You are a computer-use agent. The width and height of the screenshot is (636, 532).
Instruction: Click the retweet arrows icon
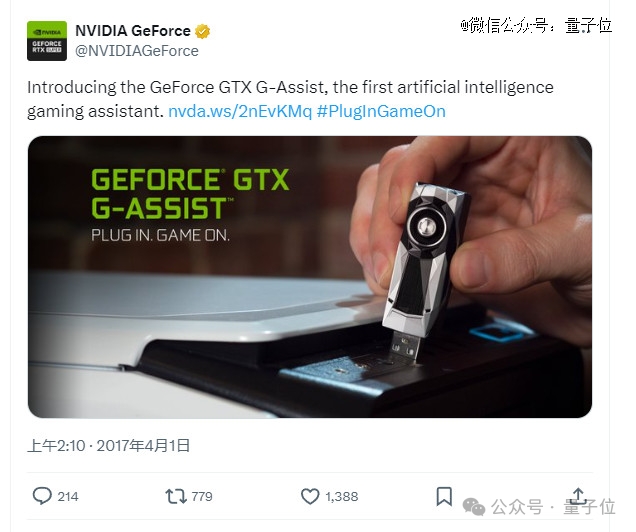click(176, 496)
